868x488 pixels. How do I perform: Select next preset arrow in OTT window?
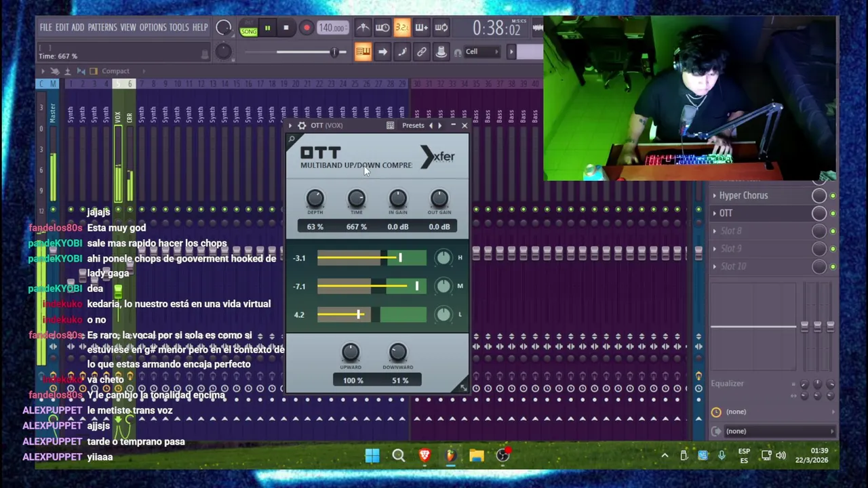point(439,125)
